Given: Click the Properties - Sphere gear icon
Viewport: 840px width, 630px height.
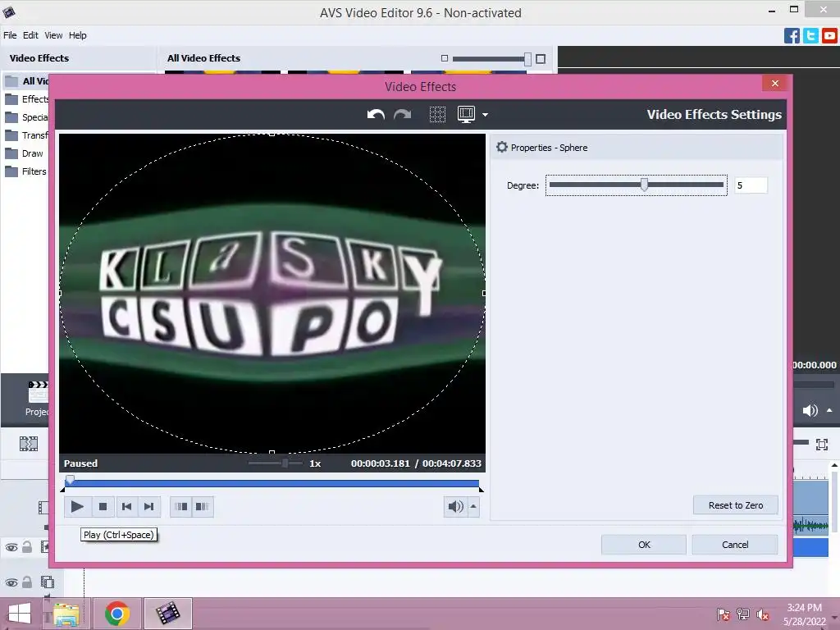Looking at the screenshot, I should point(501,147).
